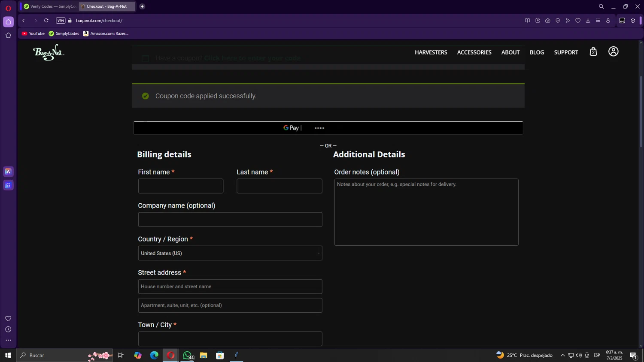
Task: Add a new browser tab
Action: pos(142,6)
